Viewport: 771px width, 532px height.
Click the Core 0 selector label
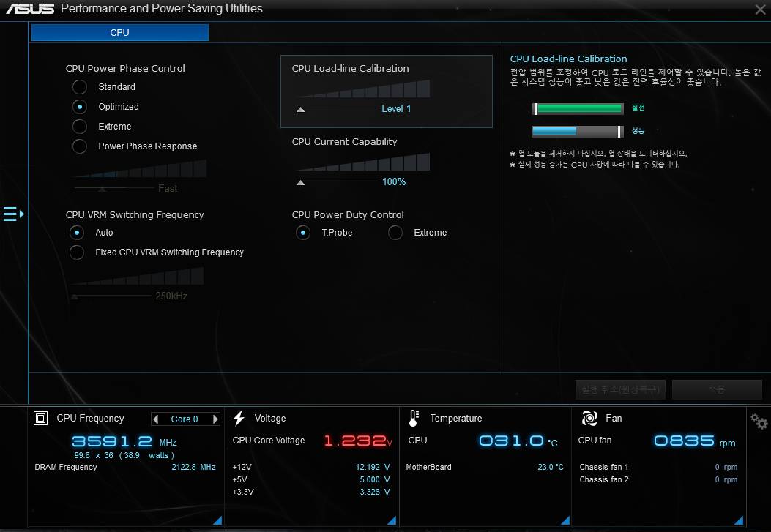(185, 419)
